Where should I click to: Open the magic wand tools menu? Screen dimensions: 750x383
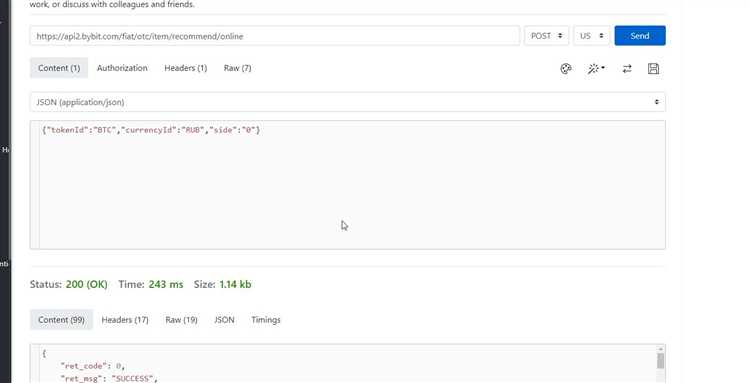tap(596, 69)
